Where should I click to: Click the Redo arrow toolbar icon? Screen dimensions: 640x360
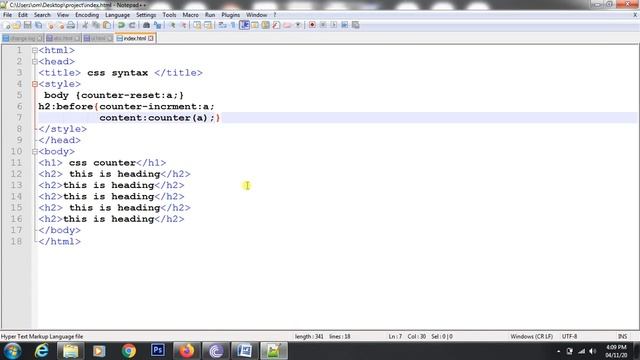coord(132,25)
